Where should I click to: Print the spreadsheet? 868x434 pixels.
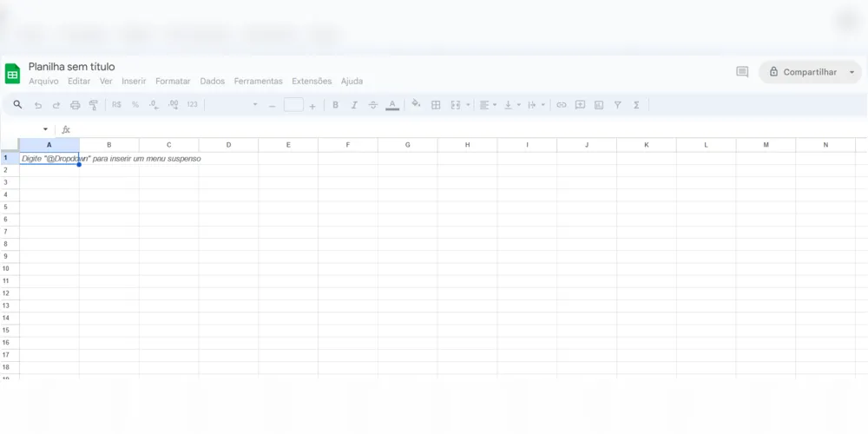(76, 105)
